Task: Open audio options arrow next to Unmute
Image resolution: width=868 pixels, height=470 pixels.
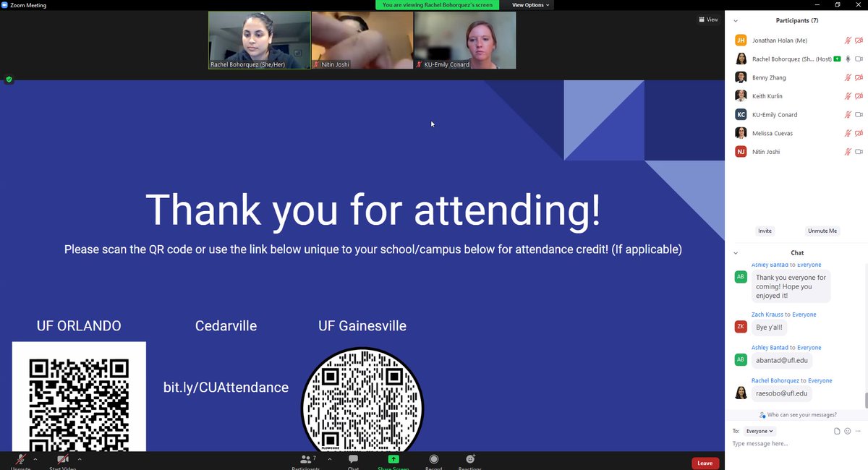Action: tap(35, 459)
